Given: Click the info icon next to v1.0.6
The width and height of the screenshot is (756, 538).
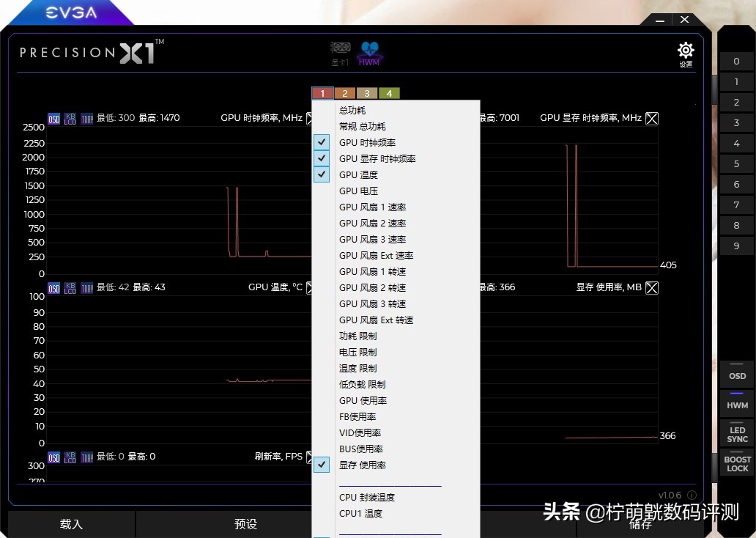Looking at the screenshot, I should pos(693,495).
